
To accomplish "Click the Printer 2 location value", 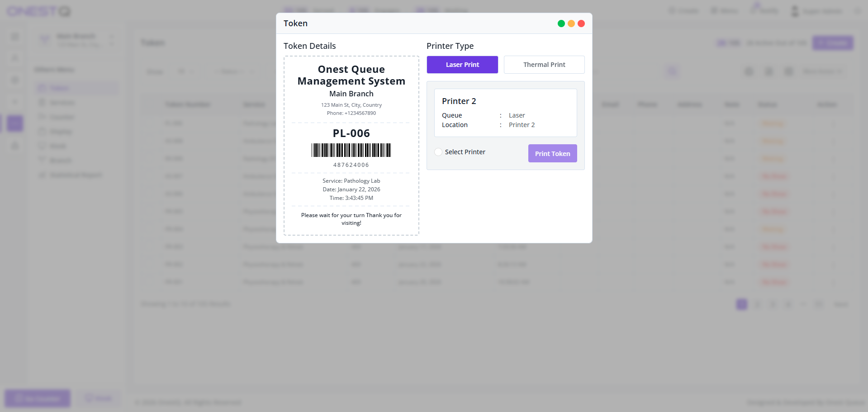I will point(522,125).
